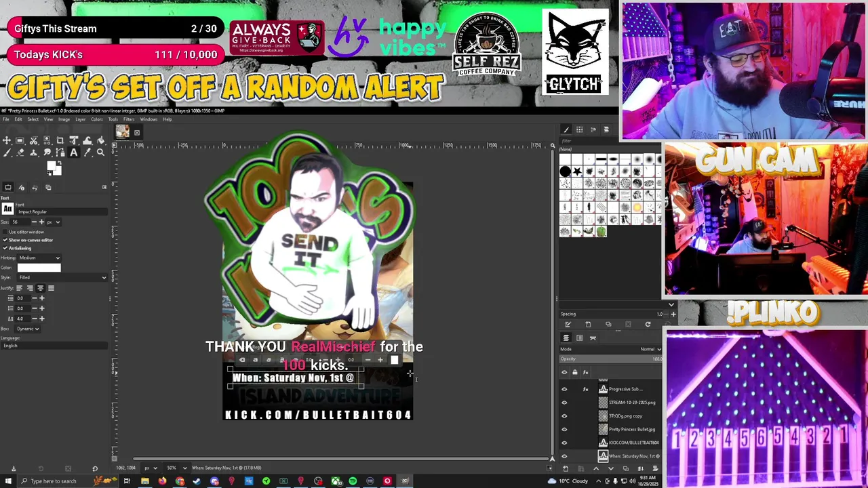Viewport: 868px width, 488px height.
Task: Click the font preview Aa icon
Action: coord(7,209)
